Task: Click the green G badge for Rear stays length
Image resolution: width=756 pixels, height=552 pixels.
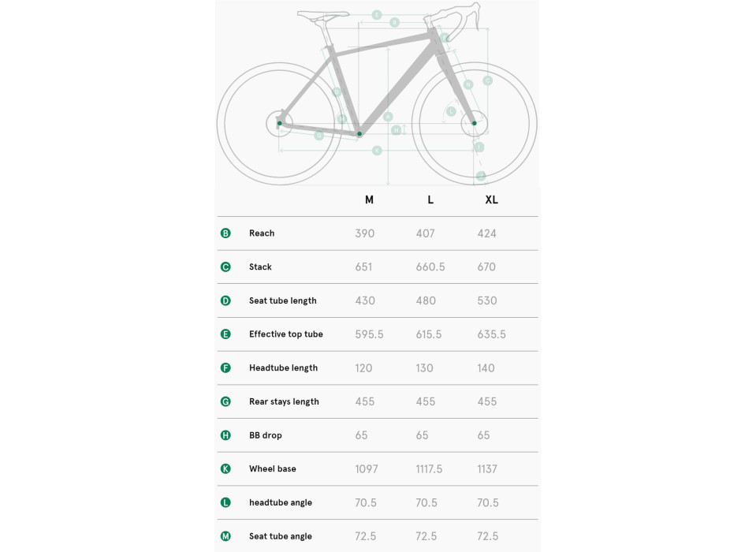Action: (225, 401)
